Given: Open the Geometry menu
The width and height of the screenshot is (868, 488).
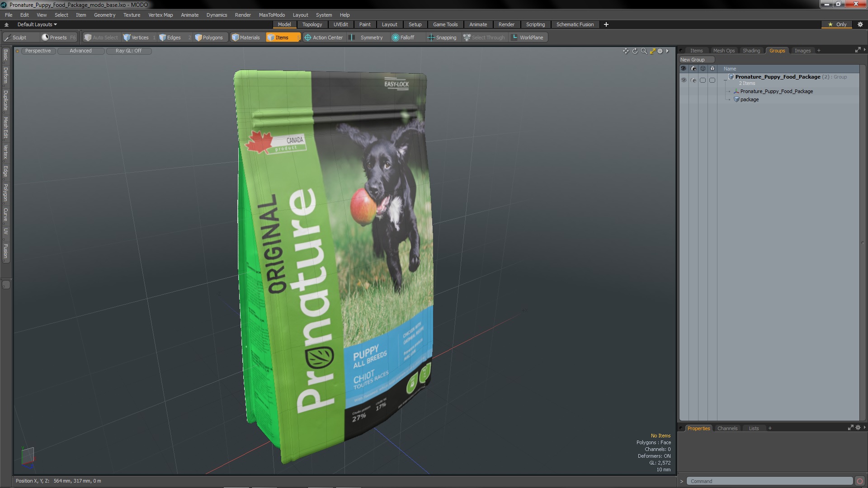Looking at the screenshot, I should 104,15.
